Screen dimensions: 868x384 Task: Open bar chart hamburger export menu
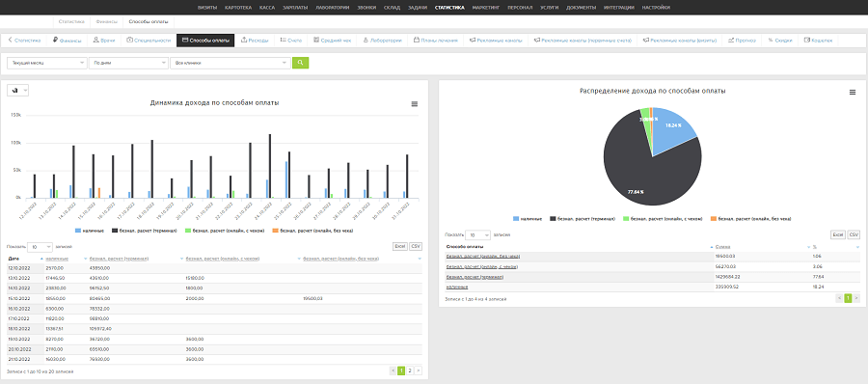point(415,104)
